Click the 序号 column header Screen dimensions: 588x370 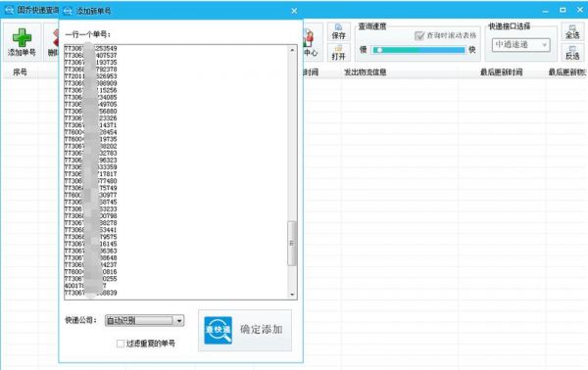pyautogui.click(x=20, y=71)
